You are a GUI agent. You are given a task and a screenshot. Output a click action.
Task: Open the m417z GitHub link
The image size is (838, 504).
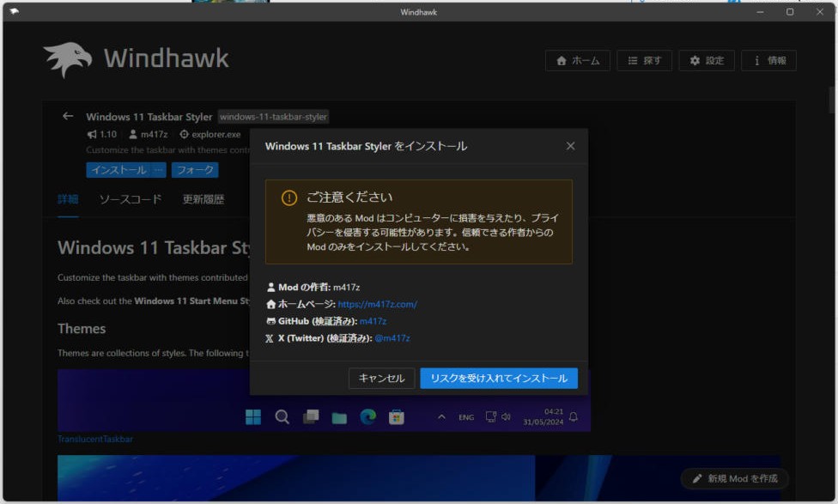click(373, 321)
